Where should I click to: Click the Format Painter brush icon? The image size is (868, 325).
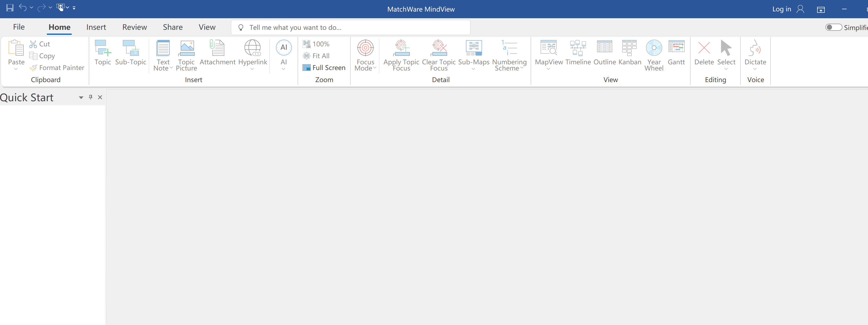click(33, 68)
